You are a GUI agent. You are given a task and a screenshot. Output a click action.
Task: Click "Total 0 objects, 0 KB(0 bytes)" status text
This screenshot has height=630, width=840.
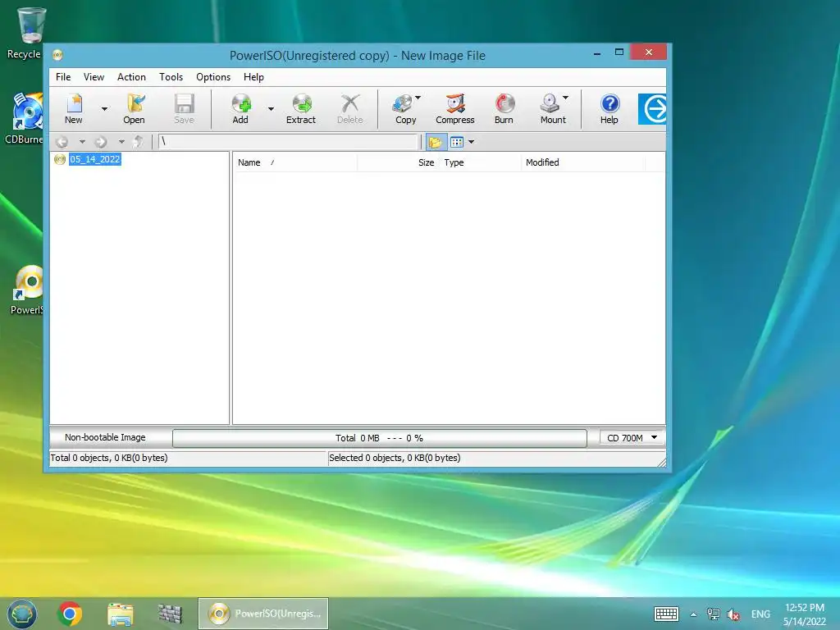click(109, 458)
